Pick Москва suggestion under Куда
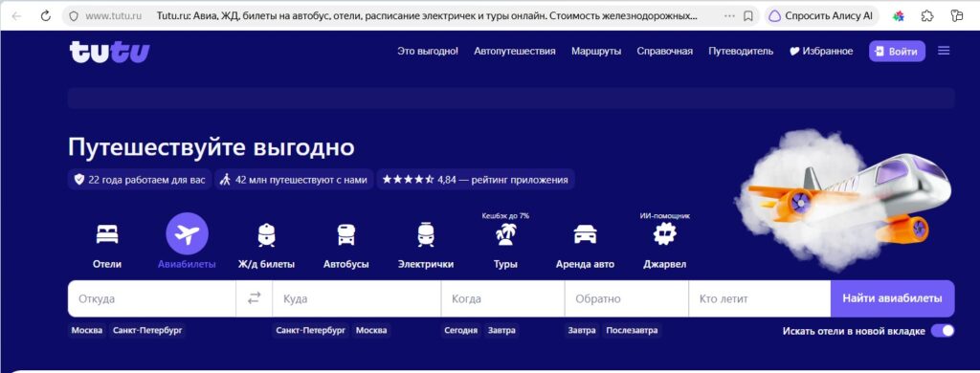 coord(371,331)
